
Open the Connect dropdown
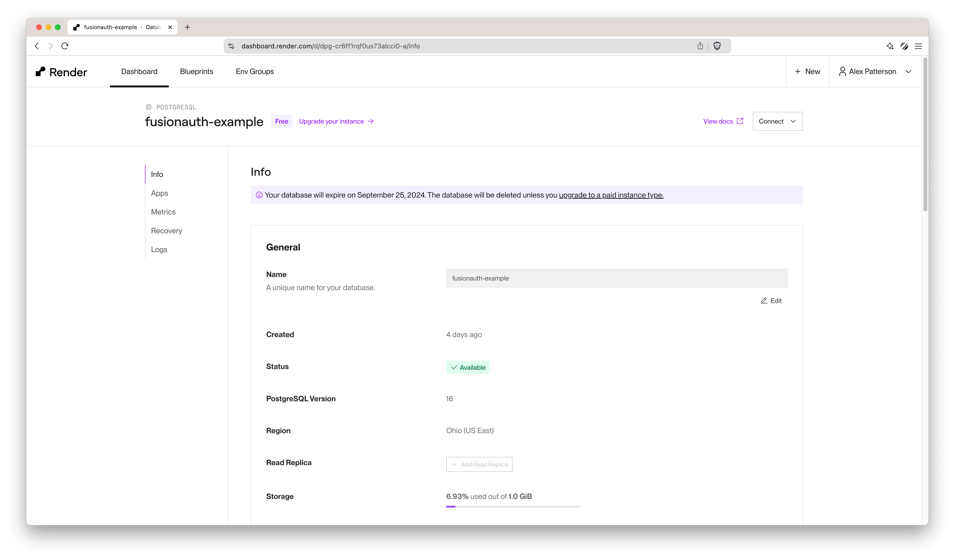tap(777, 121)
